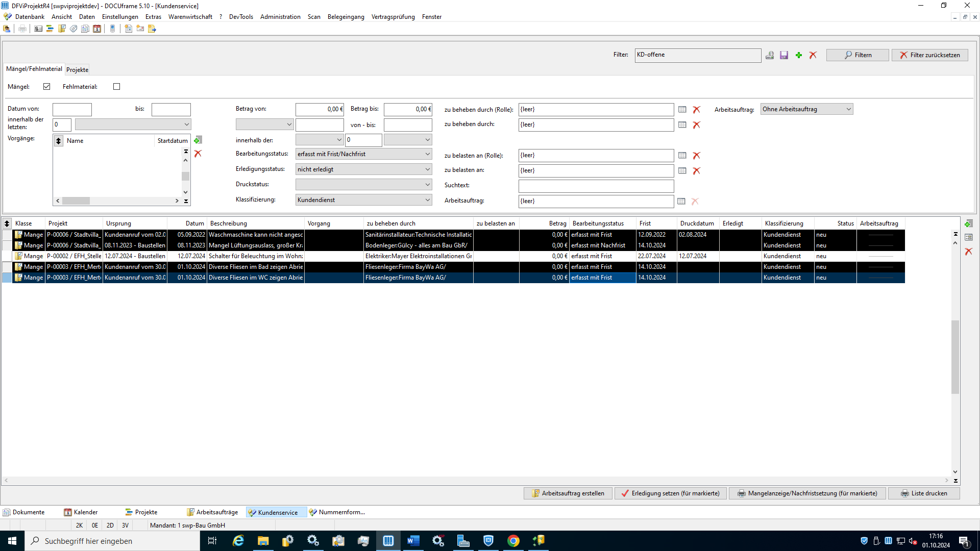Delete the filter with red X icon
The image size is (980, 551).
click(x=813, y=55)
